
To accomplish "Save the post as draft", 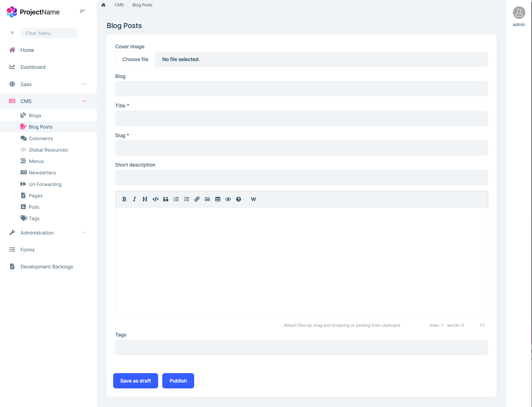I will pos(135,381).
